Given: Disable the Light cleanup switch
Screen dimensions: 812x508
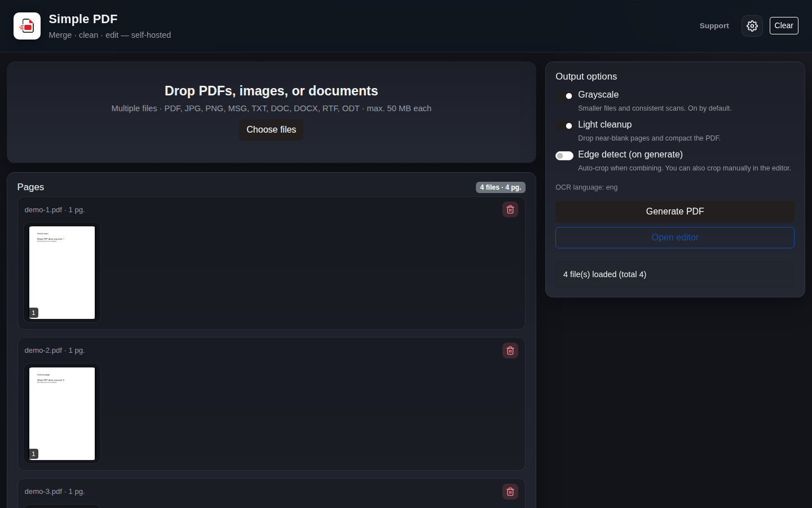Looking at the screenshot, I should [x=564, y=126].
